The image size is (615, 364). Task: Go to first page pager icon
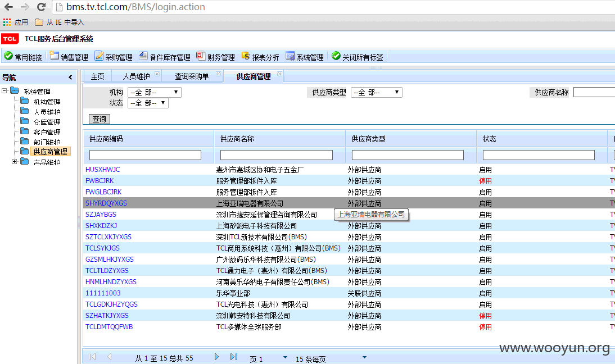click(x=93, y=357)
